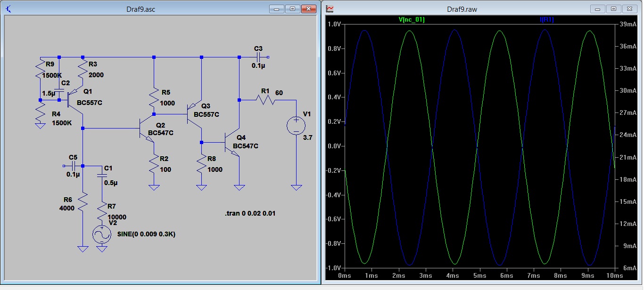
Task: Maximize the Draf9.asc schematic window
Action: [292, 9]
